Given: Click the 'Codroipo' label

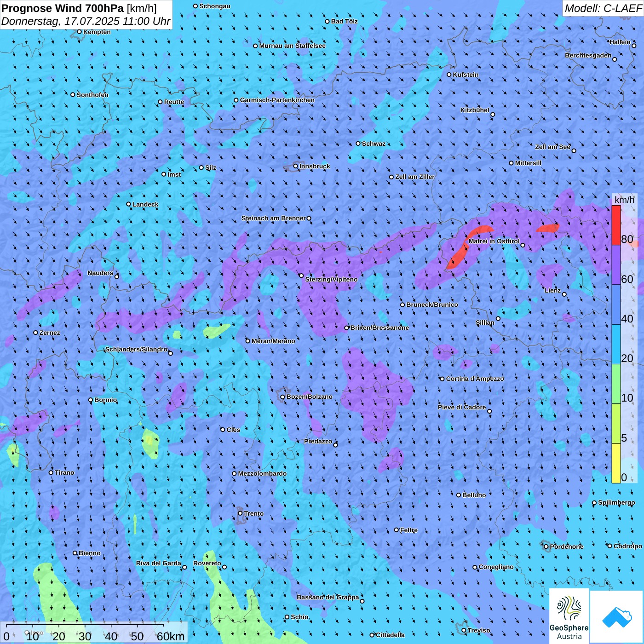Looking at the screenshot, I should (x=628, y=546).
